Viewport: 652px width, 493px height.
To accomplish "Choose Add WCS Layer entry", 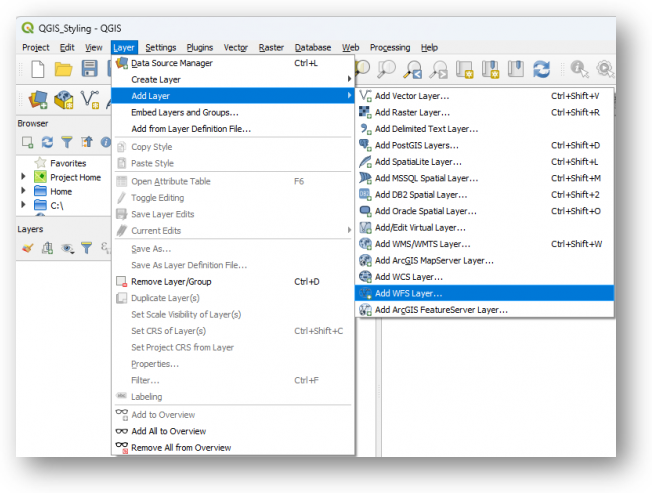I will (484, 276).
